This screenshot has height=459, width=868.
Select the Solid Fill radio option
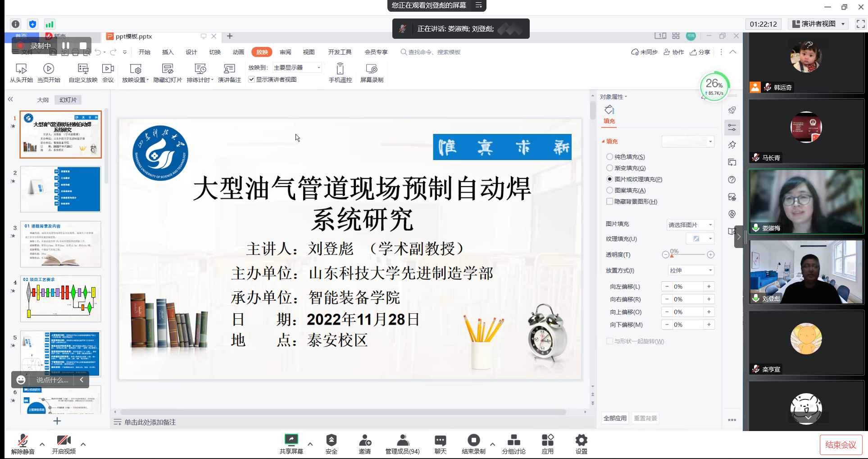[x=609, y=157]
